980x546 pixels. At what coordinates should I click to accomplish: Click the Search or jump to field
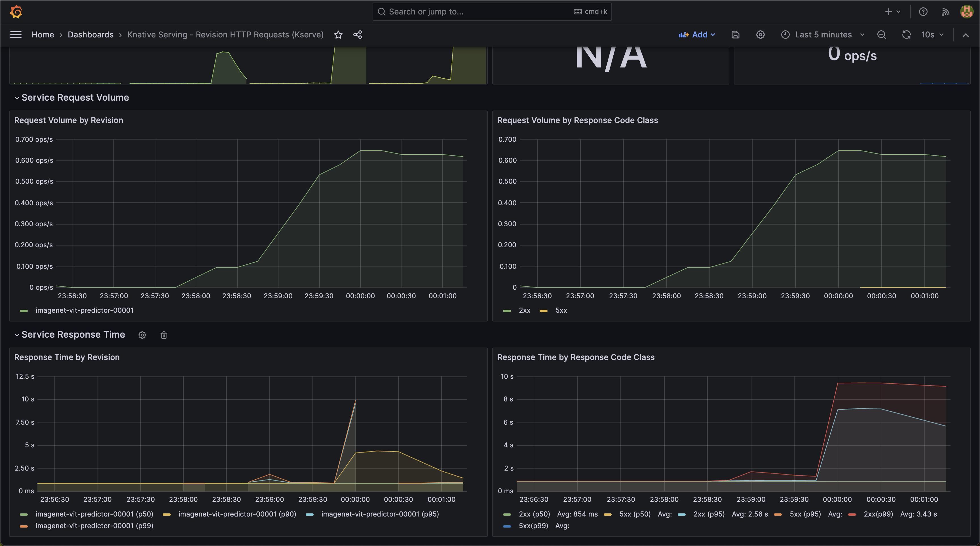click(x=476, y=11)
